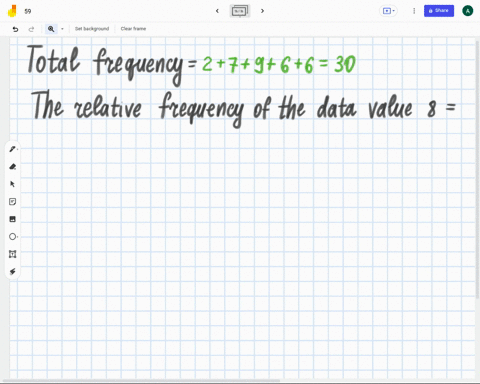480x384 pixels.
Task: Open the Jamboard home logo
Action: (x=12, y=11)
